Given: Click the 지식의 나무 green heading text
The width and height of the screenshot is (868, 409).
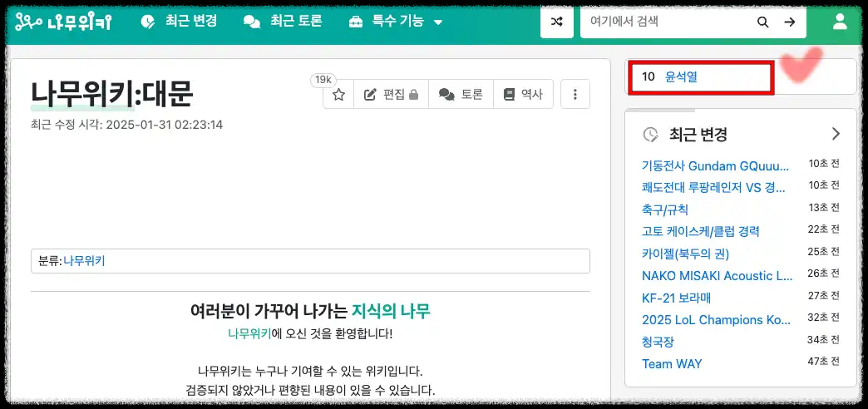Looking at the screenshot, I should [391, 311].
